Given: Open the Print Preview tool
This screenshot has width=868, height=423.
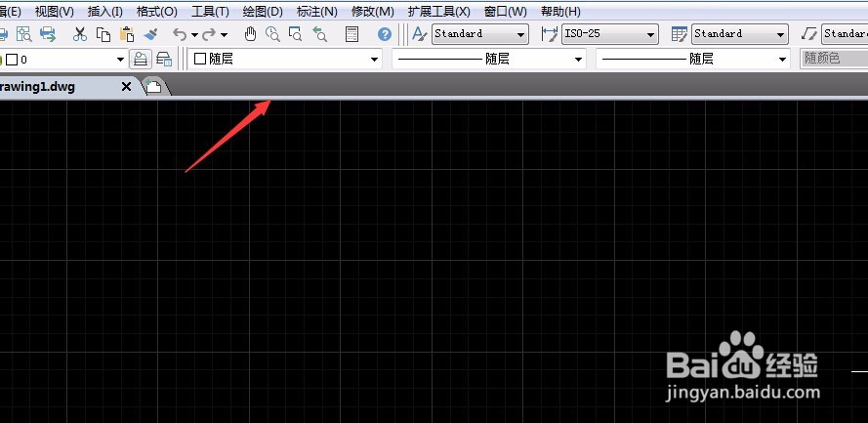Looking at the screenshot, I should click(x=23, y=34).
